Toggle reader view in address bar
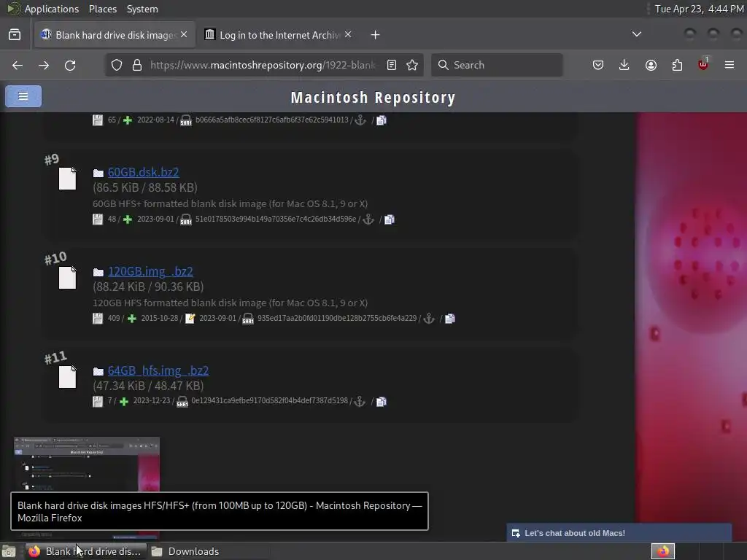Image resolution: width=747 pixels, height=560 pixels. [x=392, y=65]
